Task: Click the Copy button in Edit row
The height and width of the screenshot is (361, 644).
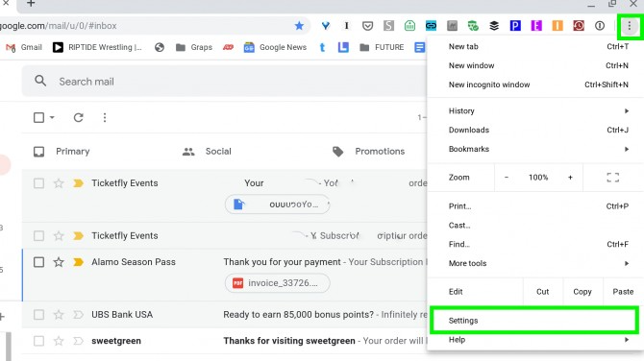Action: (x=582, y=292)
